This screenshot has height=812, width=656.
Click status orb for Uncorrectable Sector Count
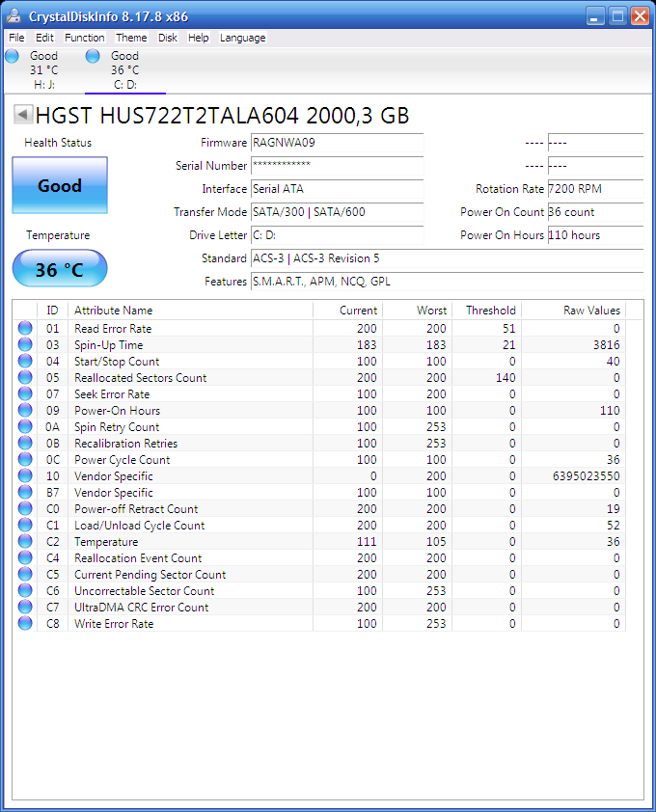pyautogui.click(x=25, y=590)
